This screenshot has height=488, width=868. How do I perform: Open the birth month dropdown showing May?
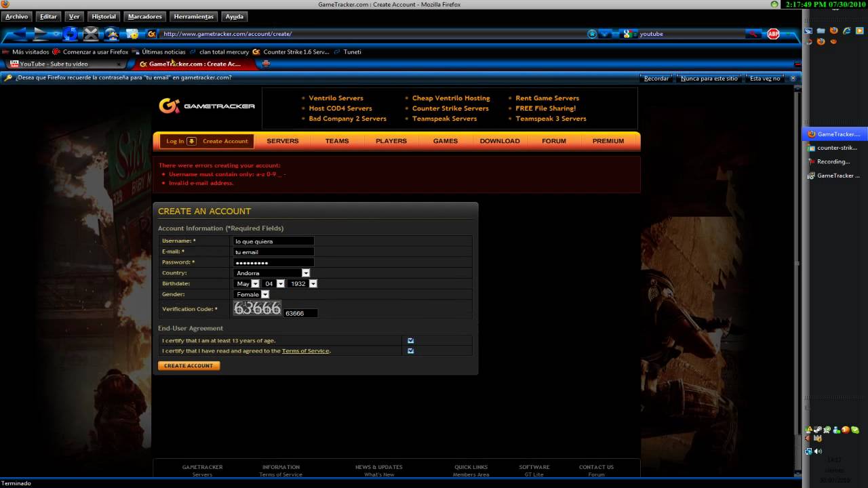point(246,284)
